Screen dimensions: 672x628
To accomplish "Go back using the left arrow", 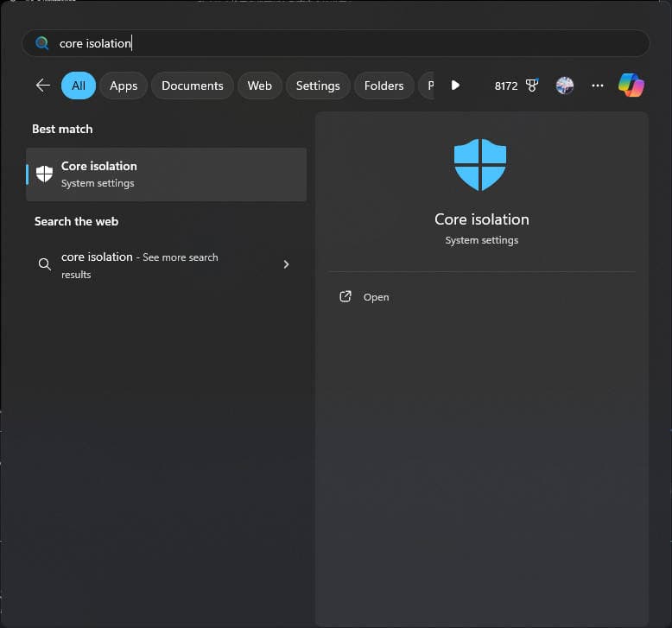I will pyautogui.click(x=43, y=86).
